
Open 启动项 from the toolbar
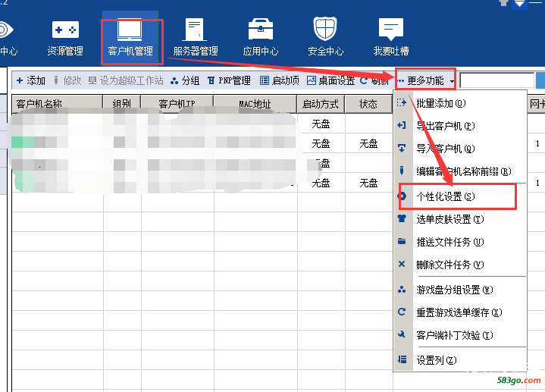point(280,80)
